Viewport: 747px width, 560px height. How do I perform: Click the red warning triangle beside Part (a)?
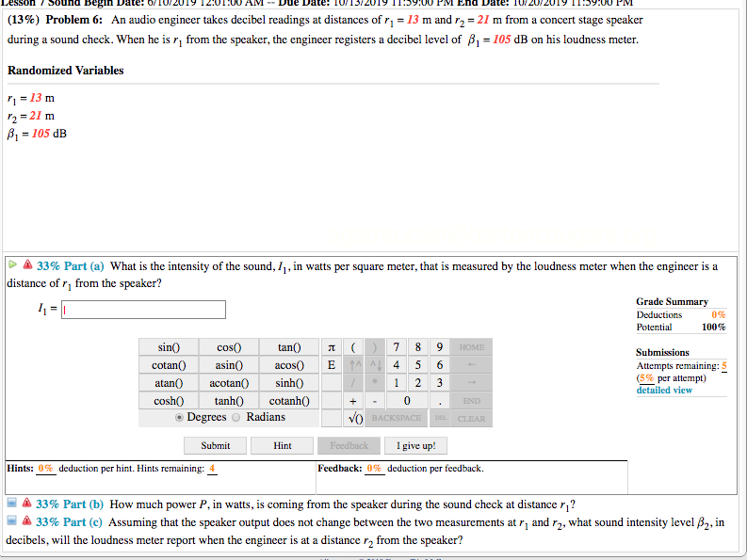point(27,264)
